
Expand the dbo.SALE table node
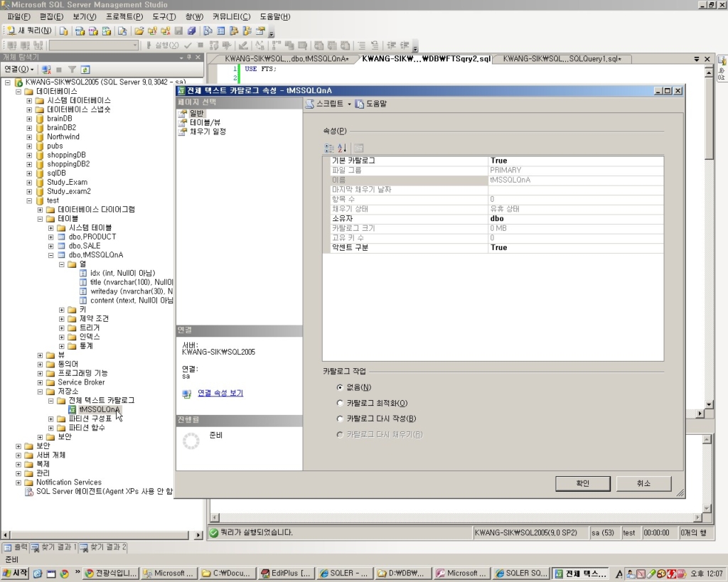[50, 246]
